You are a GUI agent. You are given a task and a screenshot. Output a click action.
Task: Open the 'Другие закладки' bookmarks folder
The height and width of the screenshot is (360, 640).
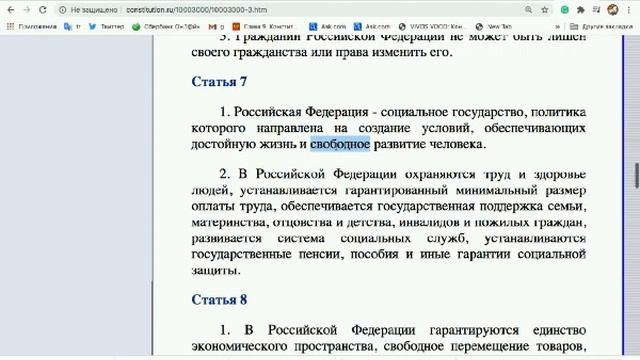(601, 27)
